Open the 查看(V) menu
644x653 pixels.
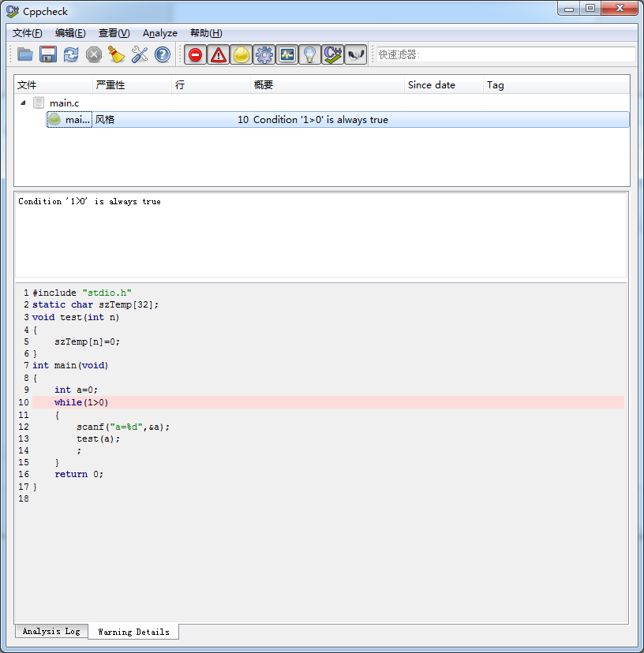tap(114, 33)
